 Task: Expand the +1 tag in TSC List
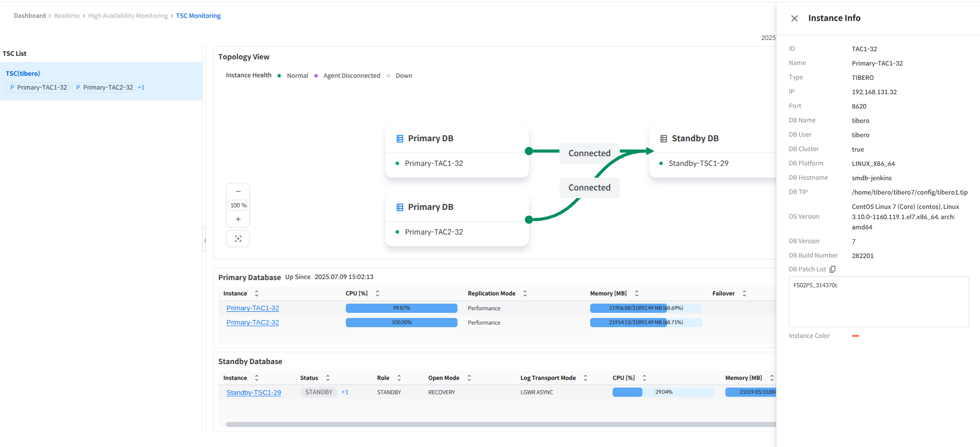pos(141,88)
